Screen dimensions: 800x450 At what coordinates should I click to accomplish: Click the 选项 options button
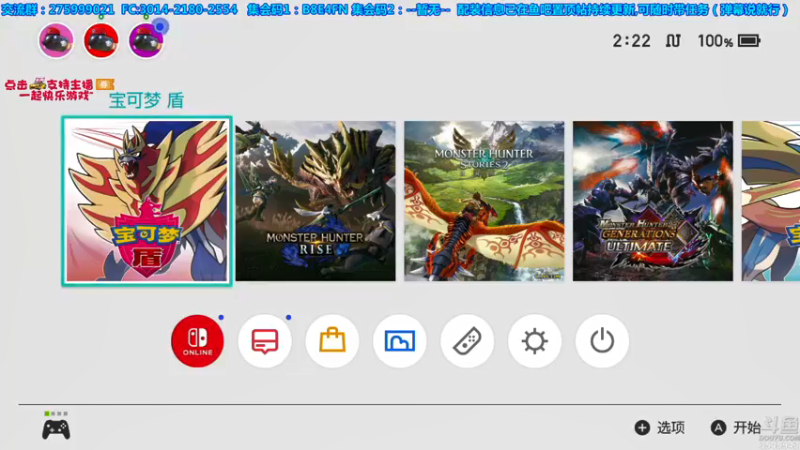click(660, 428)
